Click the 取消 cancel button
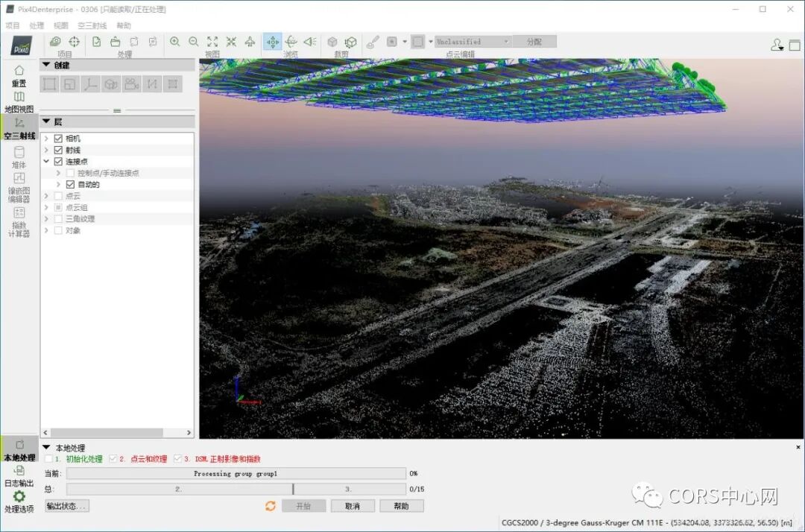Image resolution: width=805 pixels, height=532 pixels. 352,506
